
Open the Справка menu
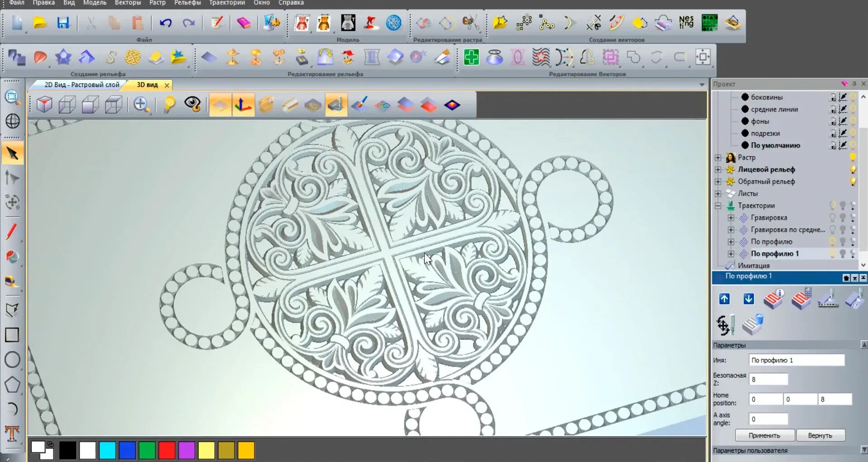coord(291,3)
